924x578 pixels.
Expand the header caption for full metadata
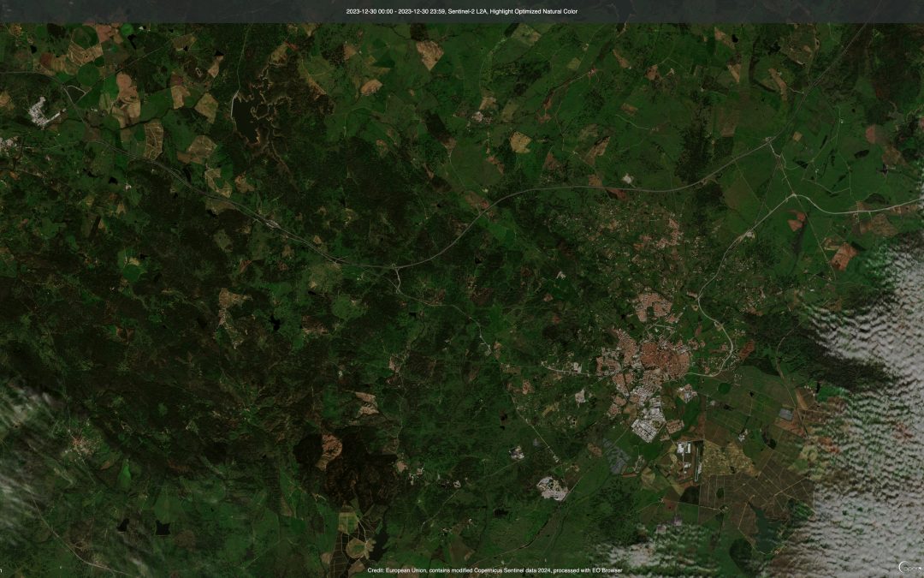tap(462, 12)
